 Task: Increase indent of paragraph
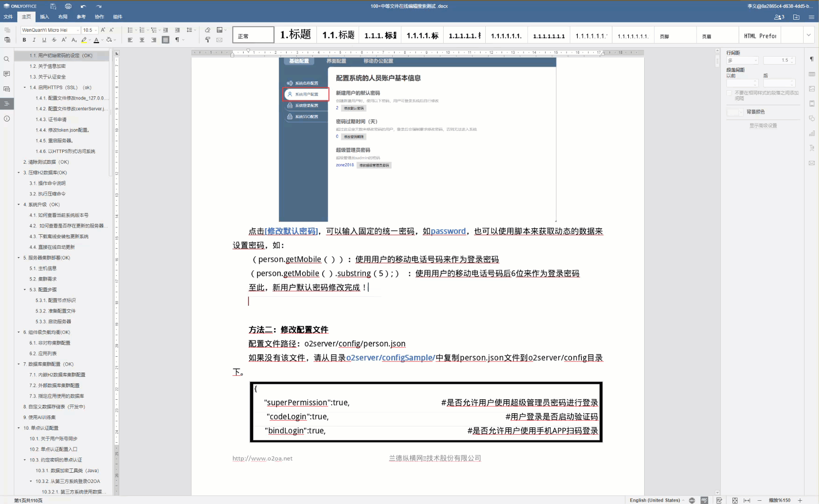(x=177, y=30)
